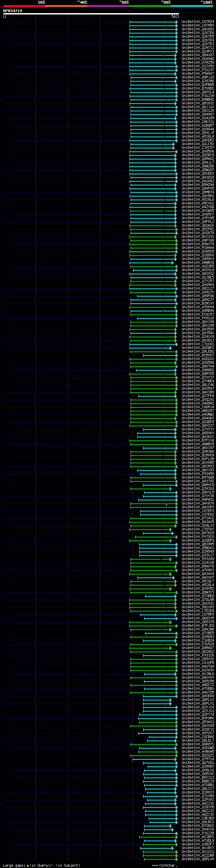Select hit UniRef100_A9PJ26
Image resolution: width=216 pixels, height=868 pixels.
click(x=198, y=77)
